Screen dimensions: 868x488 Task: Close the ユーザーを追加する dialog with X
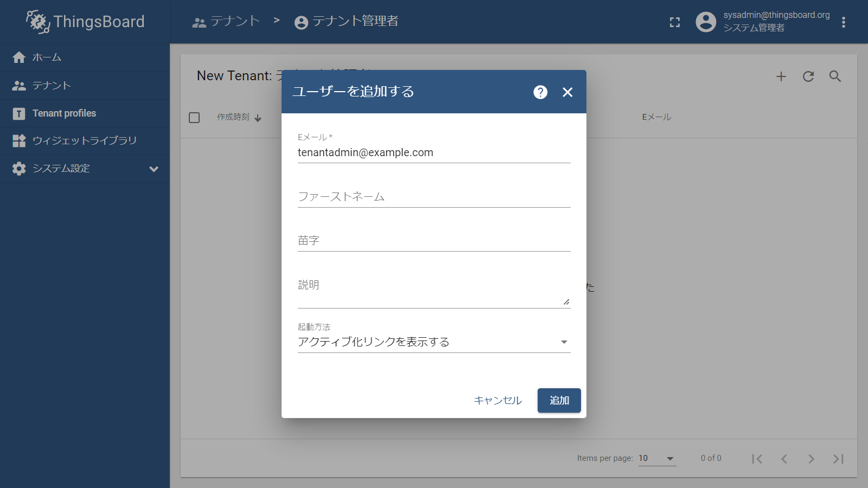pos(567,92)
